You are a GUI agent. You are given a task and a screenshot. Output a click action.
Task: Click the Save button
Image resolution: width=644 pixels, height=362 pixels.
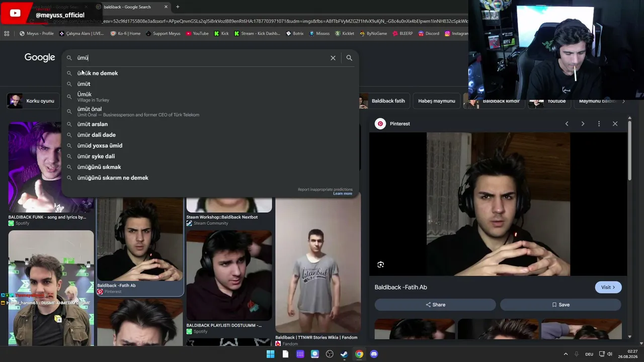pyautogui.click(x=560, y=305)
